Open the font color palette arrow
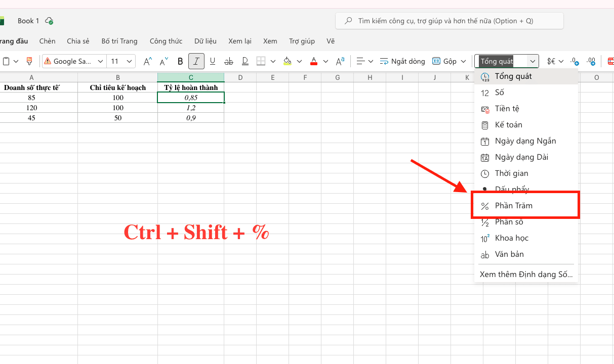 click(325, 61)
